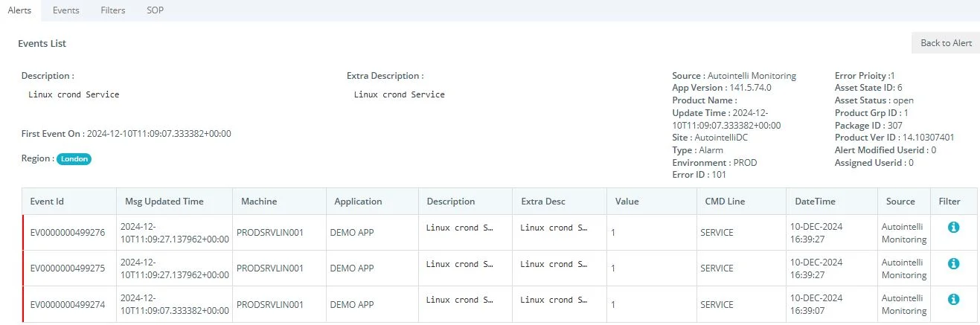Screen dimensions: 980x325
Task: Select event ID EV0000000499276 cell
Action: pos(68,233)
